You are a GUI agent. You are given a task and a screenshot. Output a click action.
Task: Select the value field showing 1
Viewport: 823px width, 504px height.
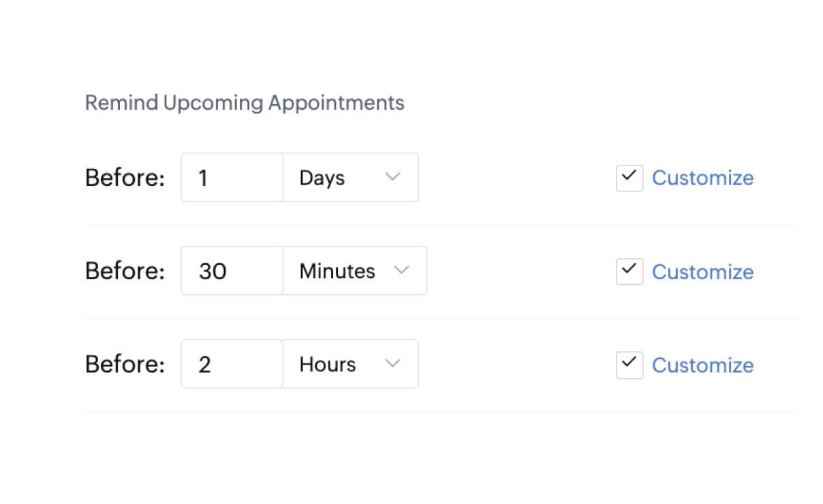point(232,177)
